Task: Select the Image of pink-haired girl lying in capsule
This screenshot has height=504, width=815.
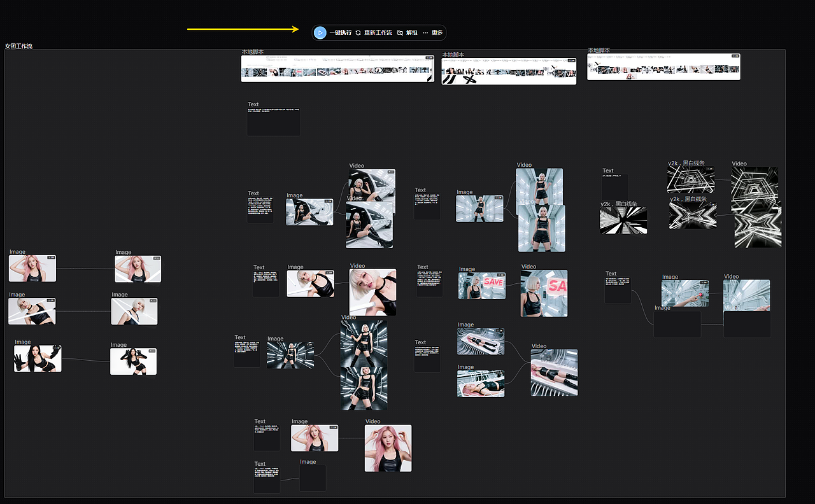Action: coord(481,384)
